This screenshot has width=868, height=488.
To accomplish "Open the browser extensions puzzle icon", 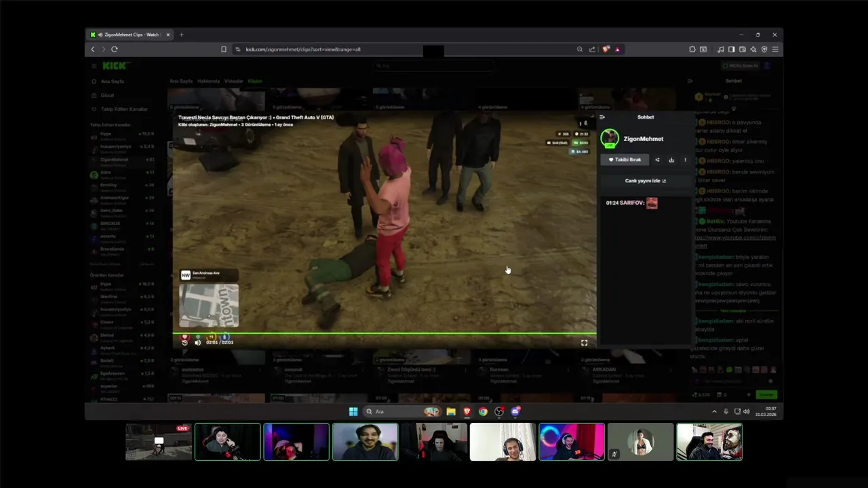I will pos(692,49).
